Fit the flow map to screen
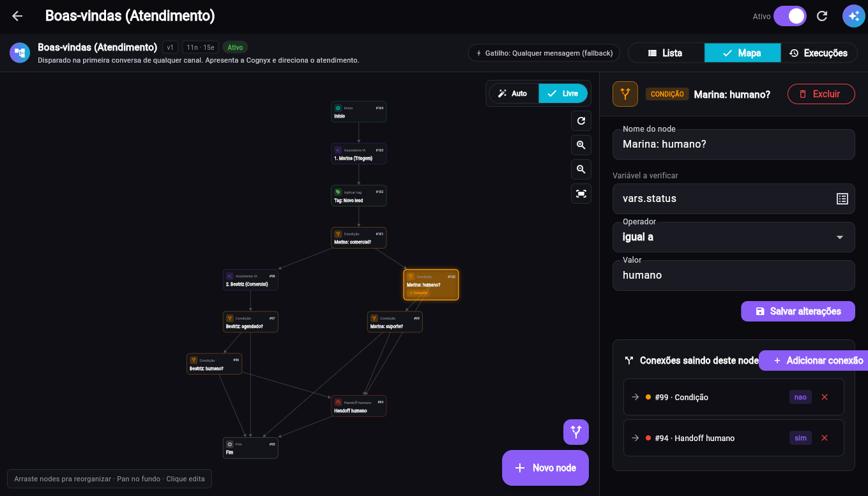868x496 pixels. click(x=581, y=194)
